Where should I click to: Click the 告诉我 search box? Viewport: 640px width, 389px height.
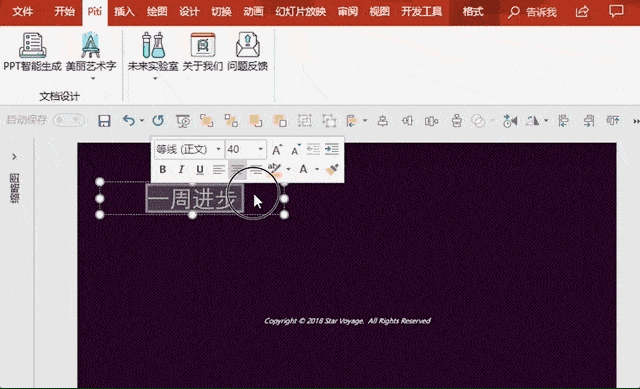[x=532, y=12]
